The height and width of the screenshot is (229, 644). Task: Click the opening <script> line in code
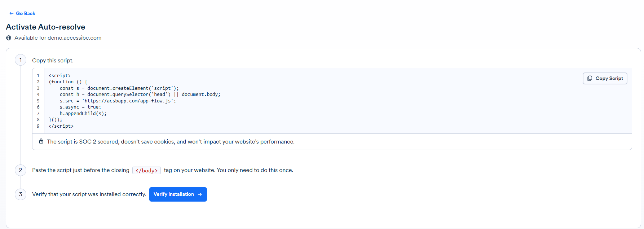click(59, 76)
